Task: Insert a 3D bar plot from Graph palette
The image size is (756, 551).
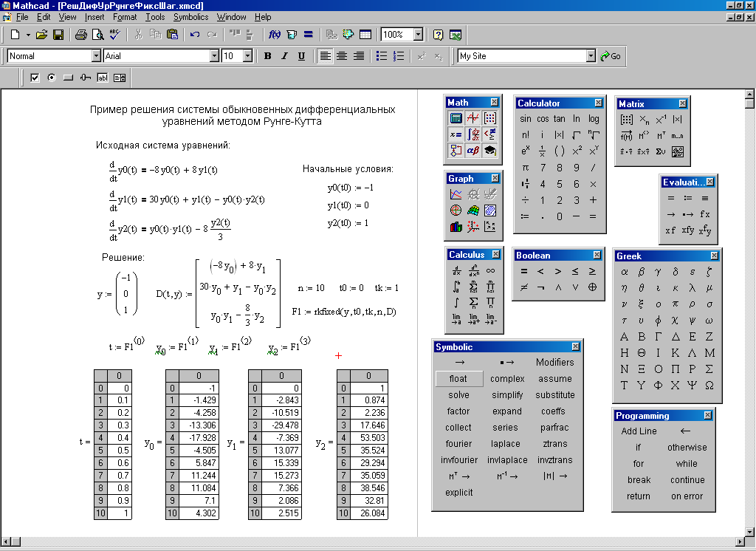Action: click(456, 226)
